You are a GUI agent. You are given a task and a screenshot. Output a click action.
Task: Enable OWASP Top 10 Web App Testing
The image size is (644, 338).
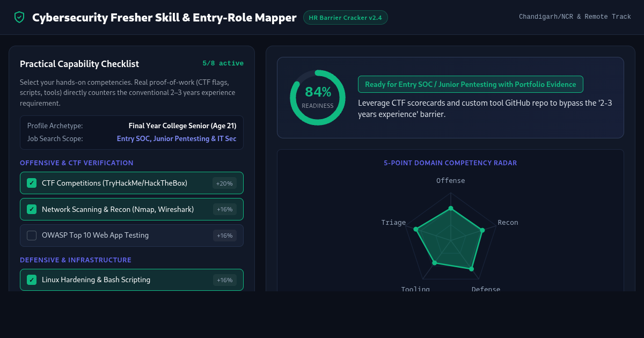pyautogui.click(x=32, y=236)
